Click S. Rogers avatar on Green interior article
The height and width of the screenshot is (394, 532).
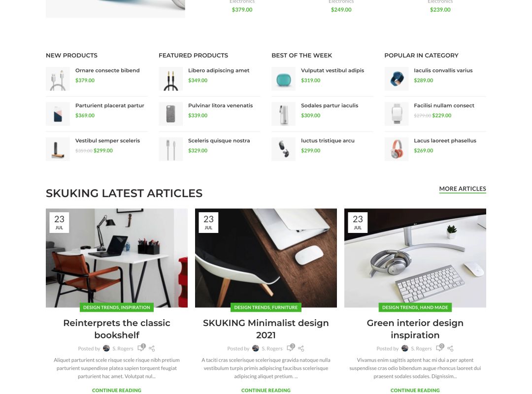coord(405,349)
